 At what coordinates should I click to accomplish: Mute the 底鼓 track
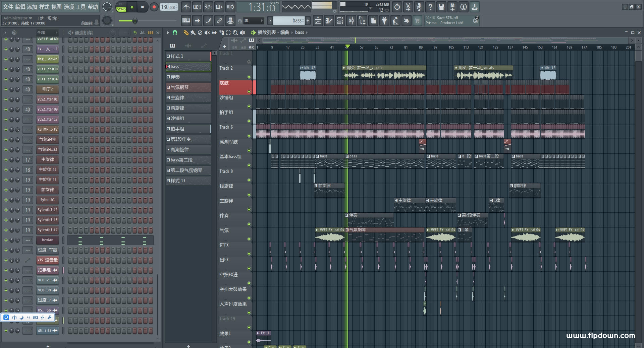(249, 91)
